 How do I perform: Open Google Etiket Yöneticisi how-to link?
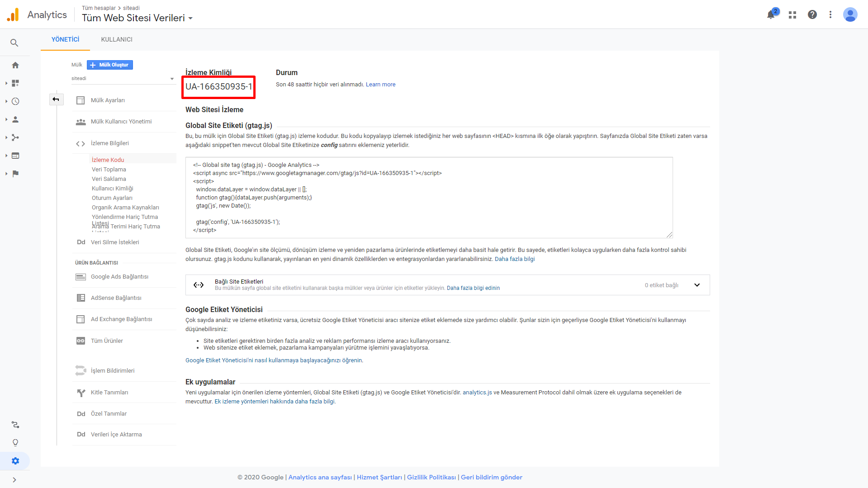tap(274, 360)
